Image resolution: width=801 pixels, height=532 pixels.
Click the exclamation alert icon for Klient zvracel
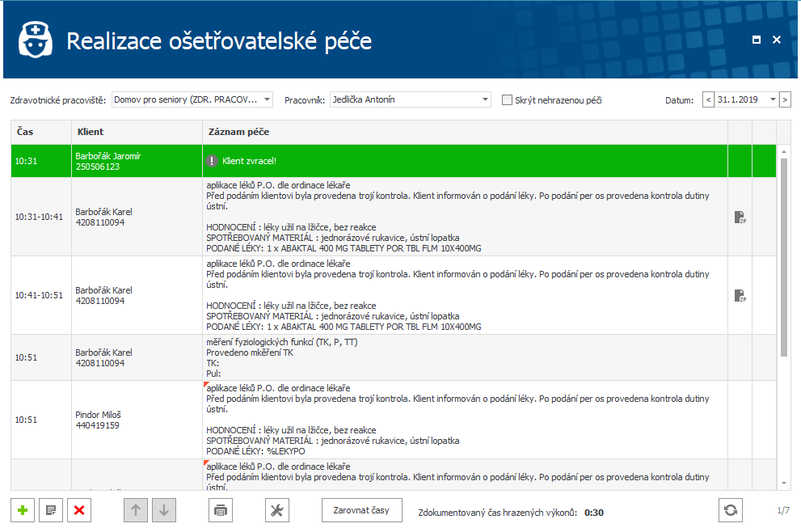click(x=212, y=161)
